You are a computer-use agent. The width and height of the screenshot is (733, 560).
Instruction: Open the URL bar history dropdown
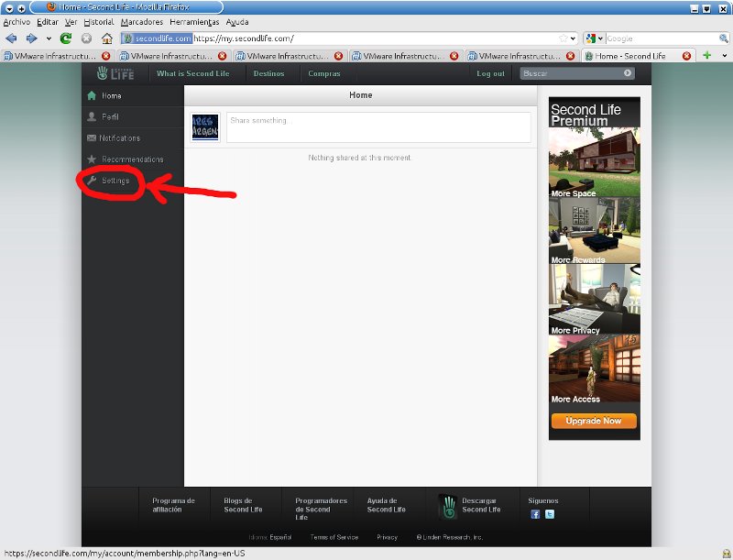pos(574,38)
